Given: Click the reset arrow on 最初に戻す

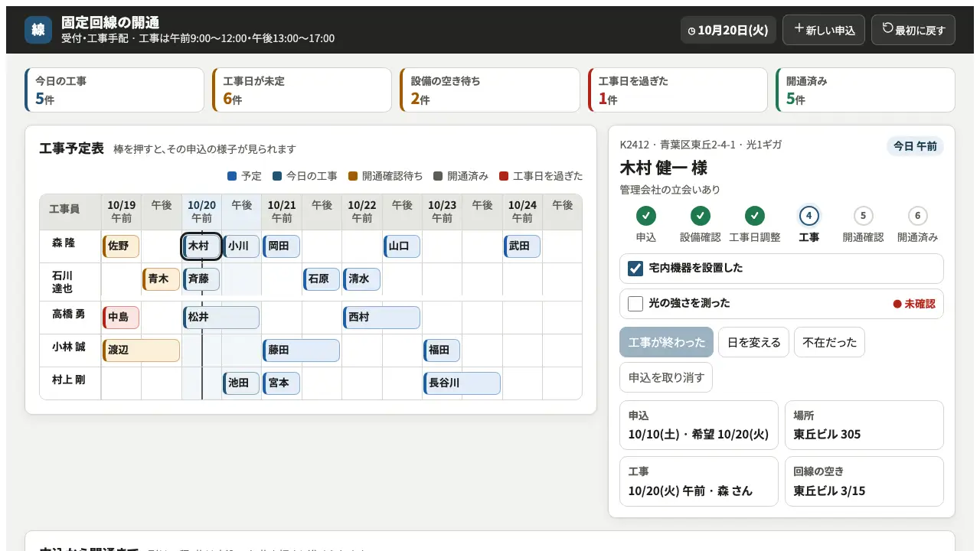Looking at the screenshot, I should click(888, 29).
